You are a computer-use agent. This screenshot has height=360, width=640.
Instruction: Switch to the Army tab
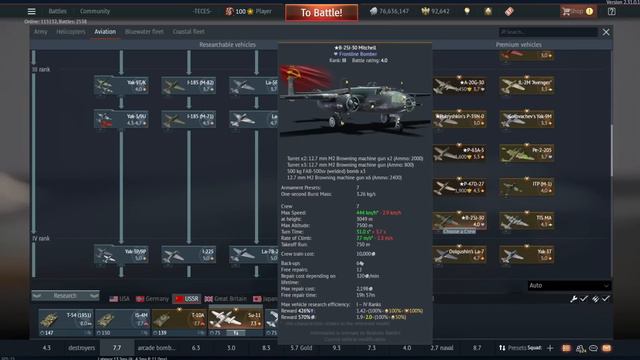tap(40, 31)
